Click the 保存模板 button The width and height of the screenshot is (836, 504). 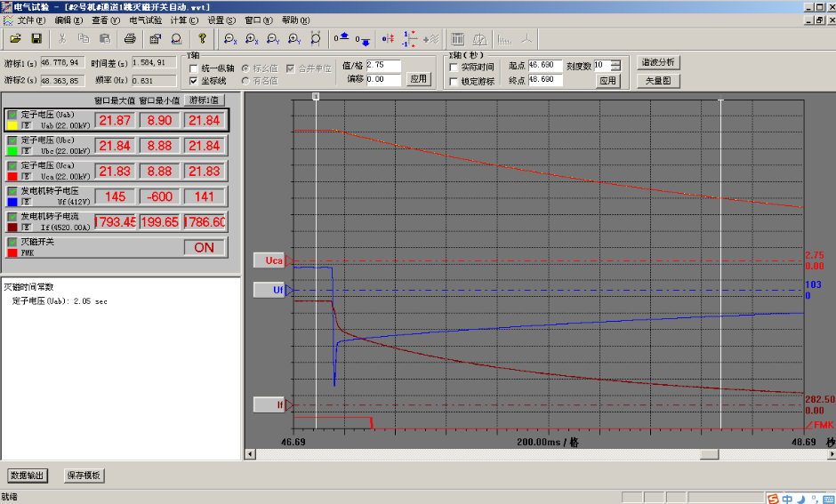[84, 476]
